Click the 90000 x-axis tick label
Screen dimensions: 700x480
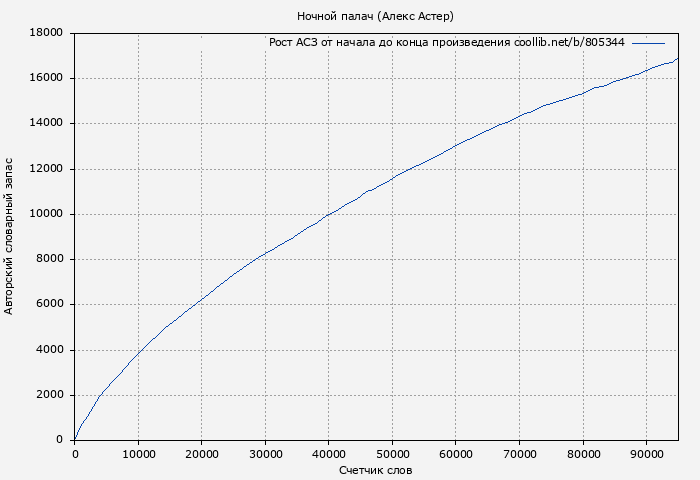coord(646,454)
